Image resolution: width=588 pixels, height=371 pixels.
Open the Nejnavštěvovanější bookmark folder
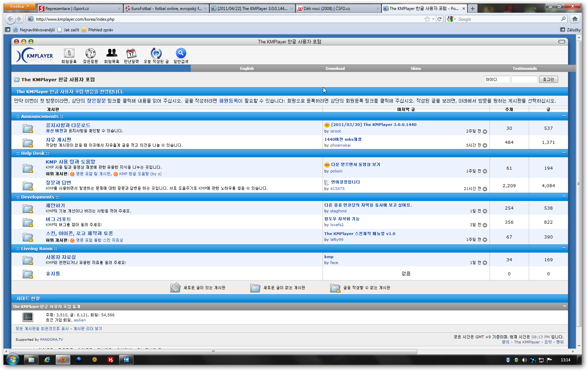[x=34, y=30]
